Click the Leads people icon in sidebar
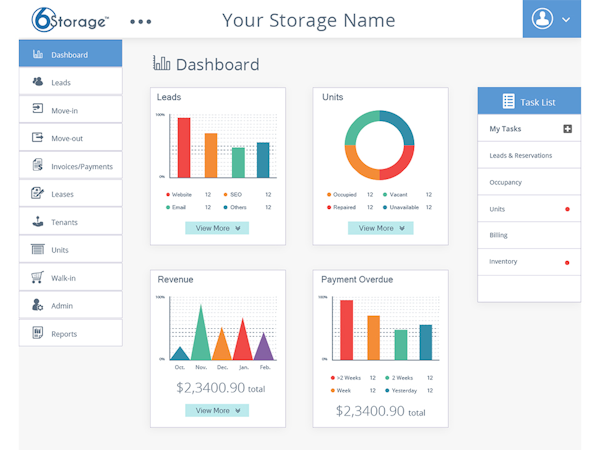This screenshot has height=450, width=600. click(x=37, y=82)
